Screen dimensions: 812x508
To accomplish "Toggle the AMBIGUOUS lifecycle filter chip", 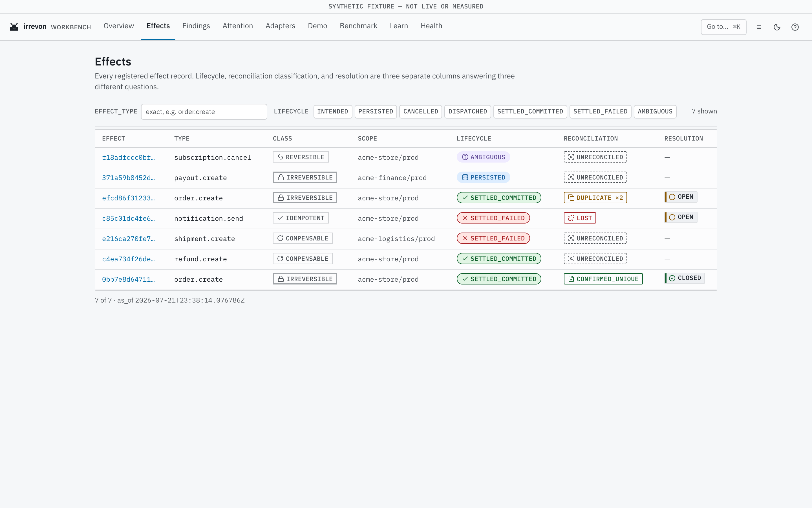I will [x=655, y=111].
